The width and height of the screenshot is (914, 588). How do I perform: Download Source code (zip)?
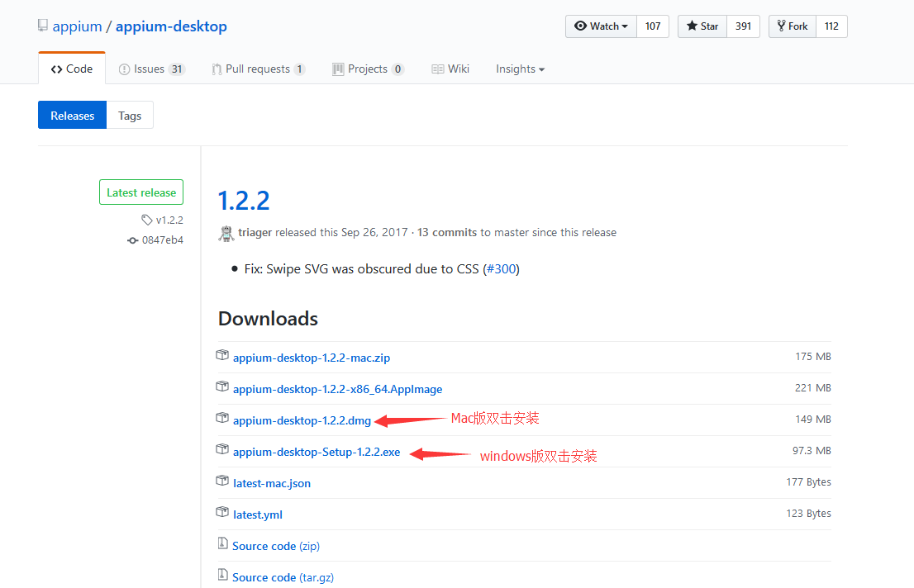point(276,546)
